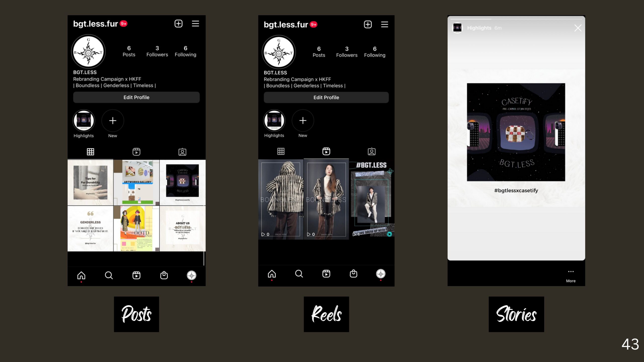Select the Reels tab icon
Viewport: 644px width, 362px height.
click(326, 151)
